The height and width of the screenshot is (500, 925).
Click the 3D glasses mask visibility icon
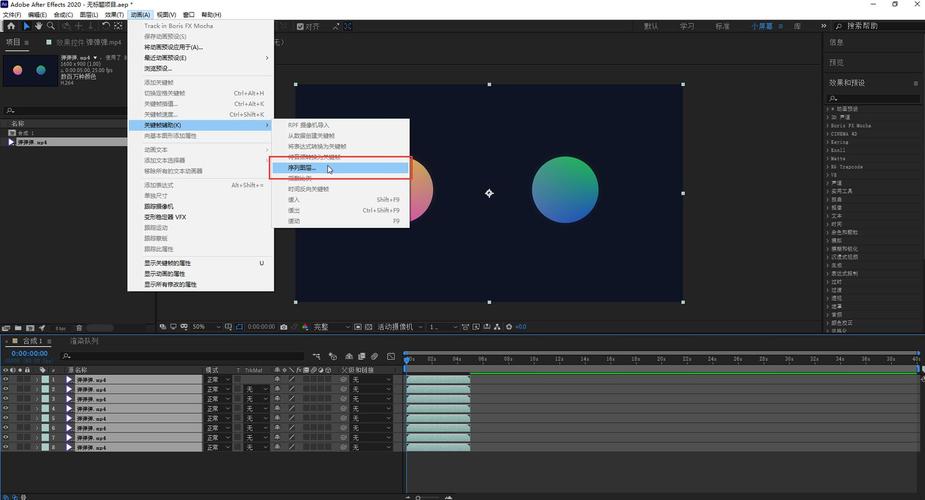tap(184, 327)
